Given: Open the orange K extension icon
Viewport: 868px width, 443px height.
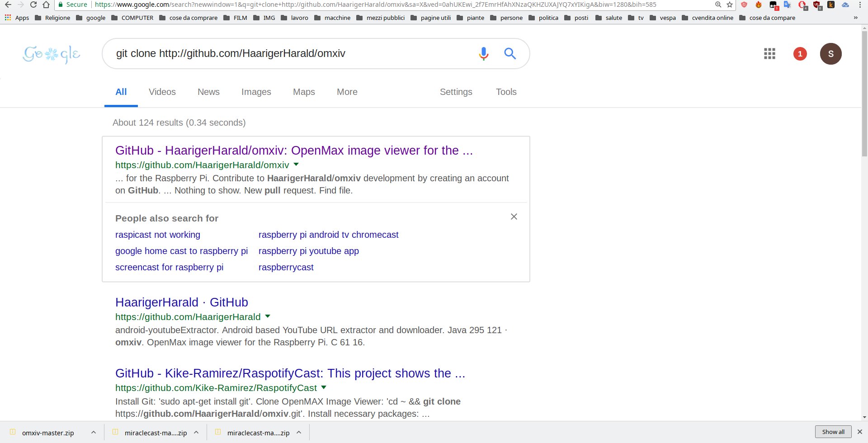Looking at the screenshot, I should (x=831, y=5).
